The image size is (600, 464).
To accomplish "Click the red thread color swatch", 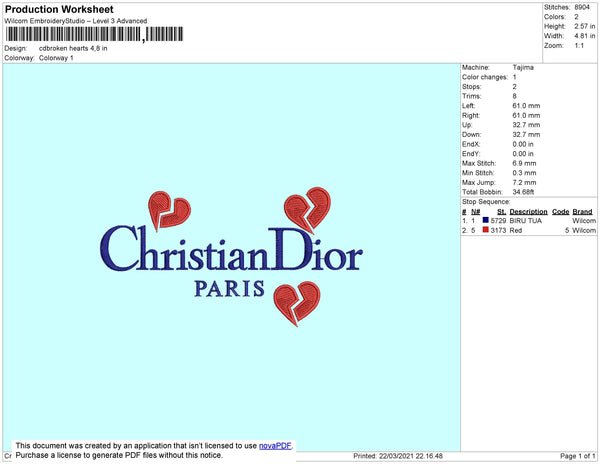I will (x=486, y=230).
